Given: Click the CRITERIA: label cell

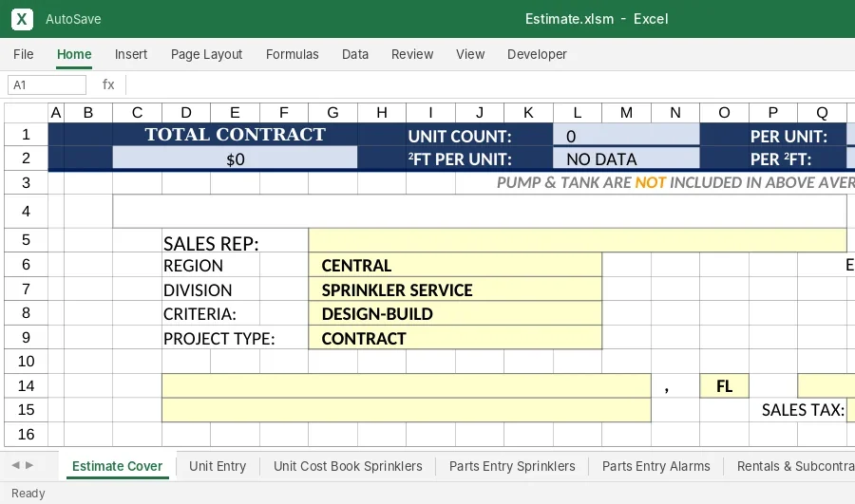Looking at the screenshot, I should click(199, 314).
